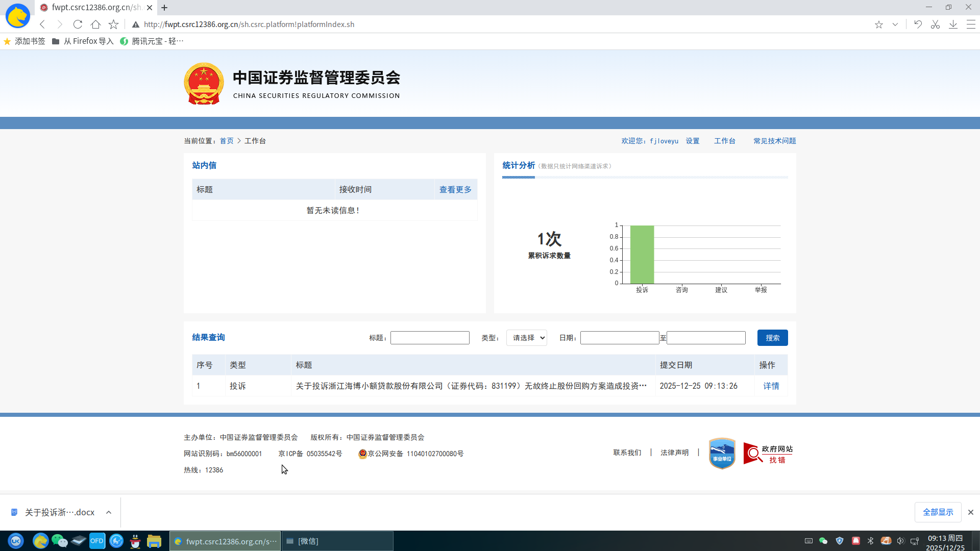Screen dimensions: 980x551
Task: Open a new browser tab
Action: coord(164,8)
